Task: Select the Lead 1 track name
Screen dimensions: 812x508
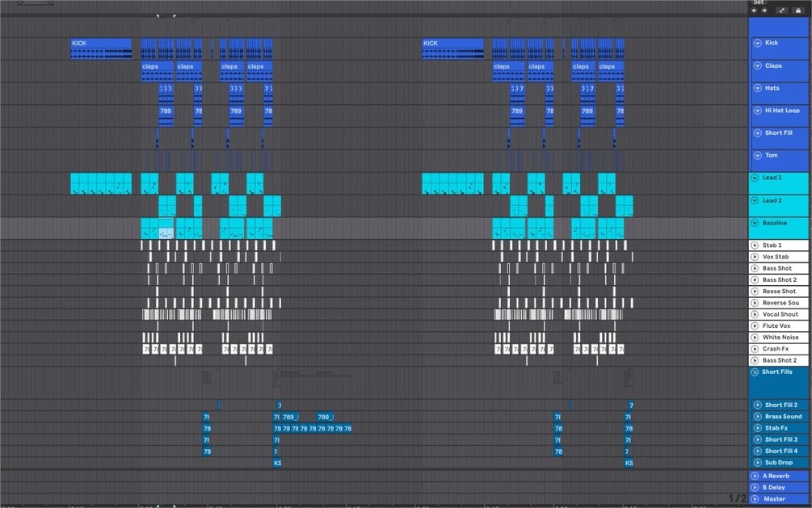Action: point(772,178)
